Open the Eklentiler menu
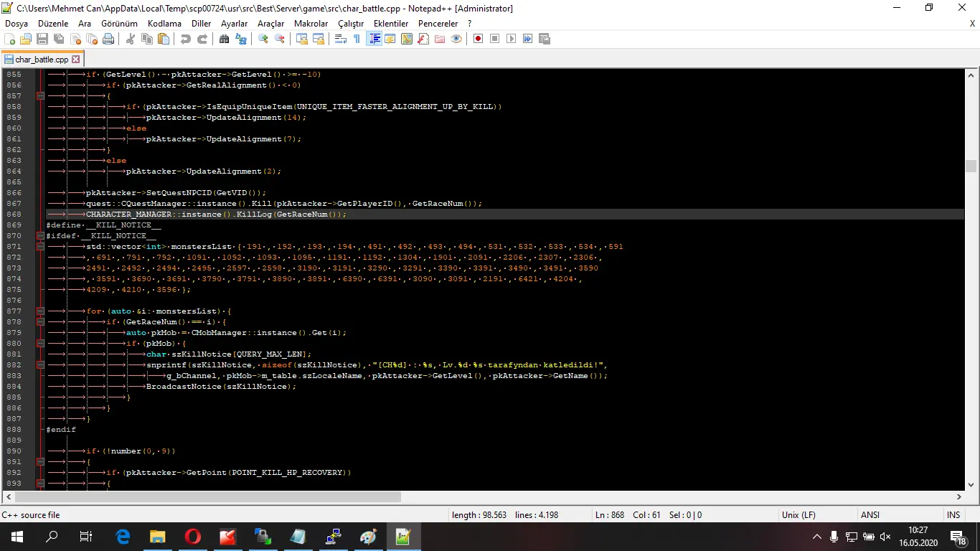Viewport: 980px width, 551px height. [x=390, y=24]
